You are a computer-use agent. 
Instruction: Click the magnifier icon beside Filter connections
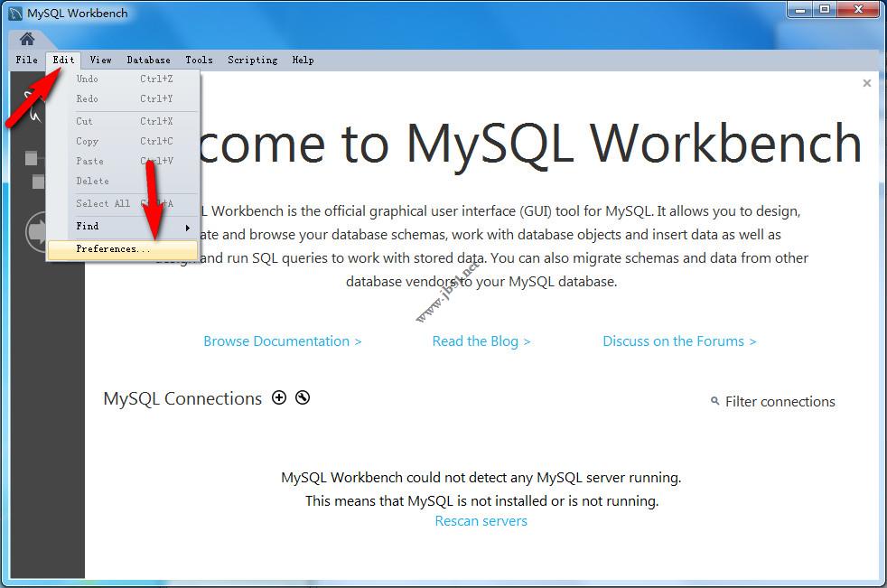click(714, 402)
